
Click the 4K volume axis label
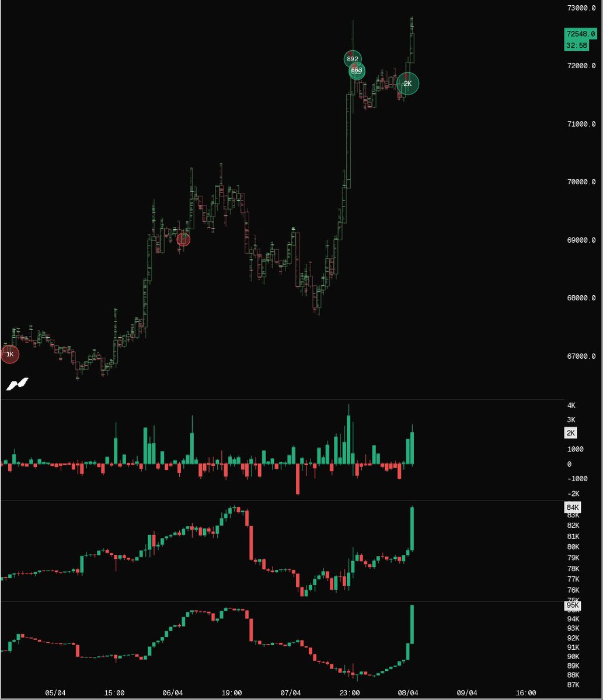click(x=571, y=405)
